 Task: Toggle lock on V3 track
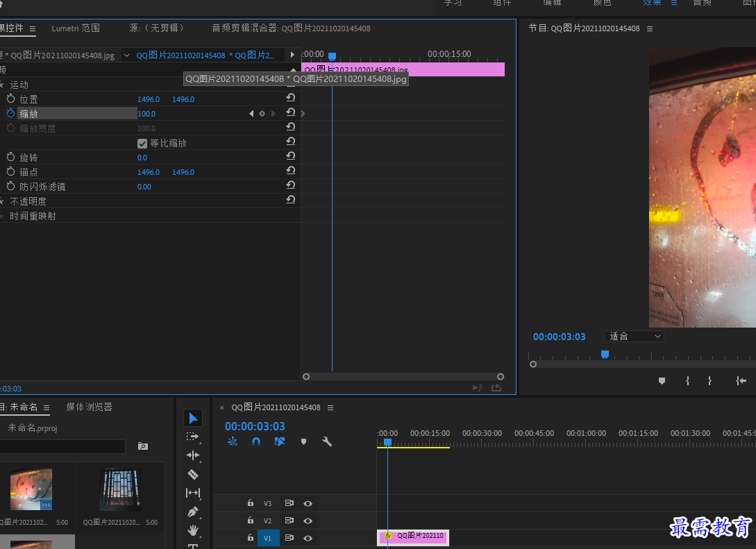pyautogui.click(x=251, y=502)
